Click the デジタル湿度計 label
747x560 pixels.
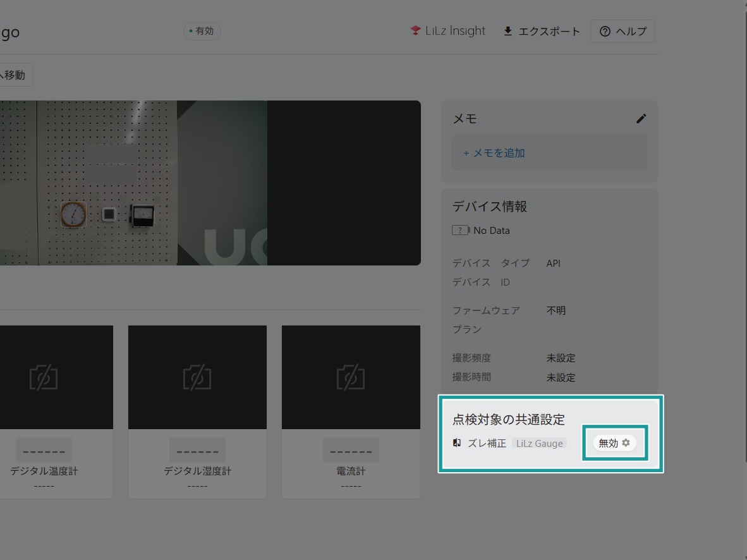[x=197, y=471]
